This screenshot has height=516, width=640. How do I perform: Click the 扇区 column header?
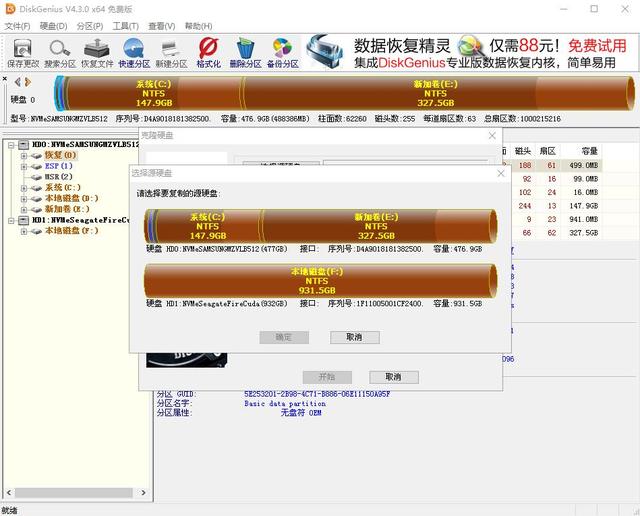pos(547,151)
